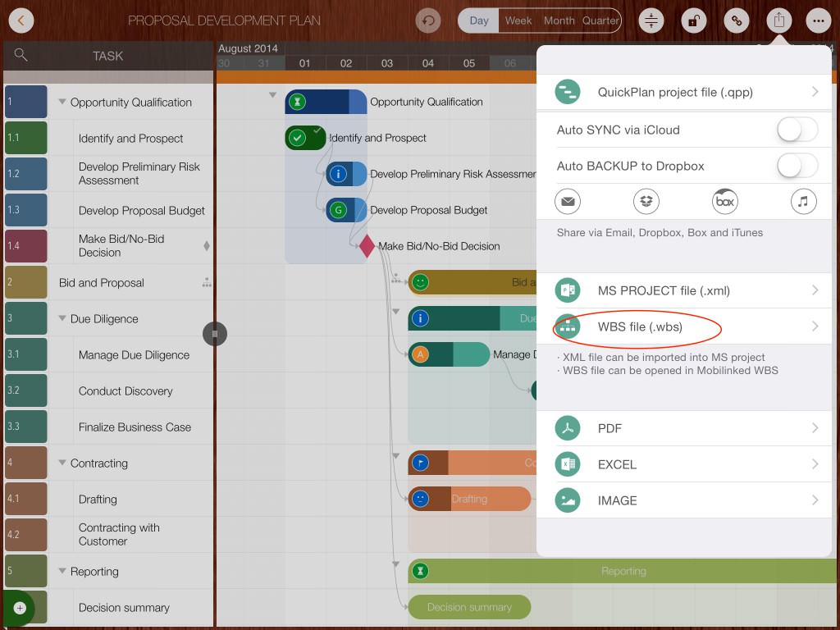Turn on Auto BACKUP to Dropbox
The height and width of the screenshot is (630, 840).
(x=797, y=166)
